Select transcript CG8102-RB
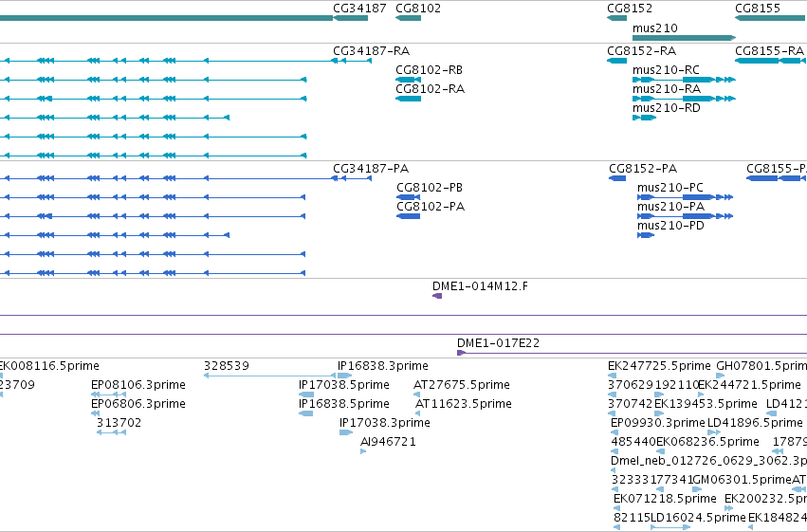Screen dimensions: 807x532 tap(408, 80)
